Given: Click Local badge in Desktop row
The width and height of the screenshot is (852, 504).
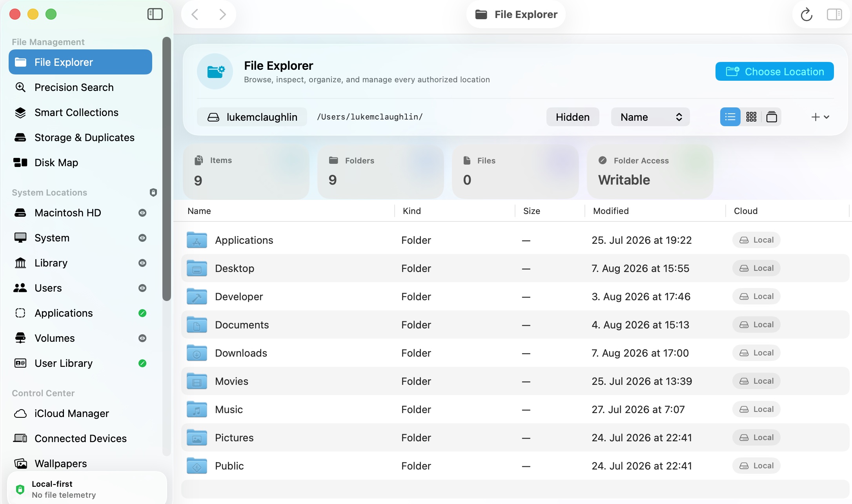Looking at the screenshot, I should [756, 268].
